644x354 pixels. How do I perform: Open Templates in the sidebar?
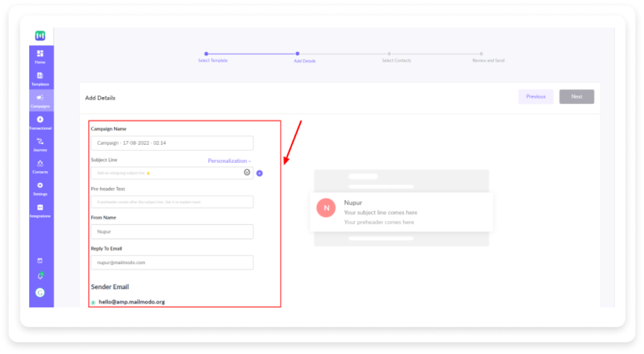click(x=40, y=78)
